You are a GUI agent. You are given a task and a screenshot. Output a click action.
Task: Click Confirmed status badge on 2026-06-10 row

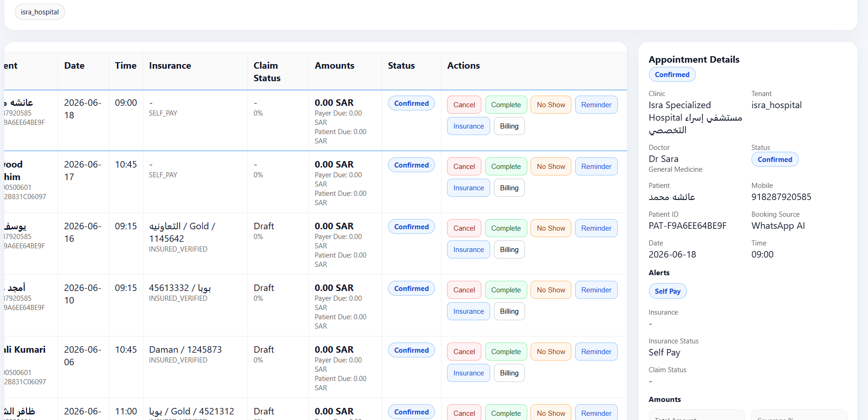tap(411, 289)
